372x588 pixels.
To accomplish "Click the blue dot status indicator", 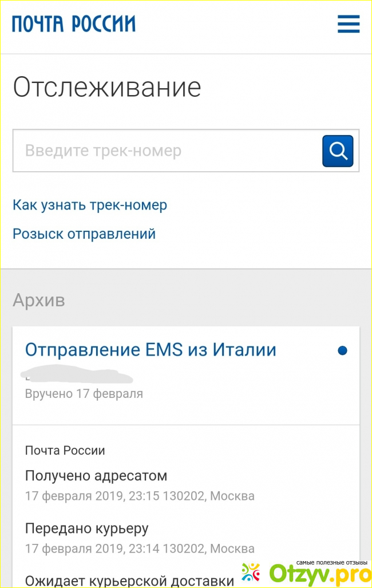I will coord(342,350).
